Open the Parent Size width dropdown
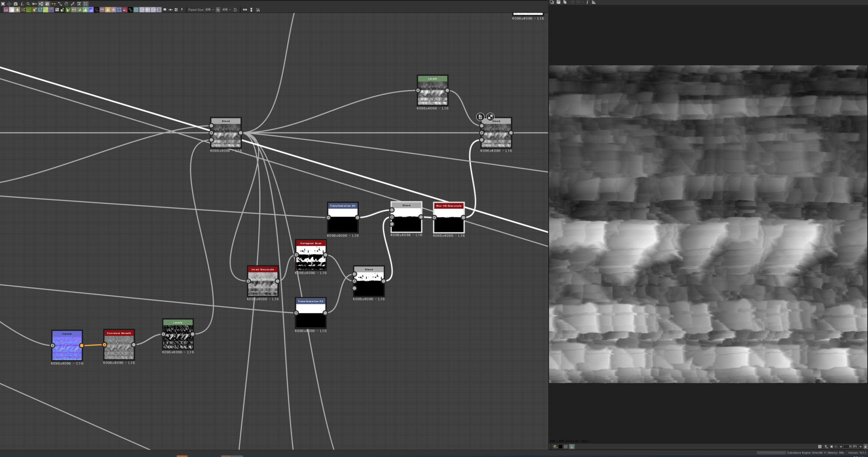868x457 pixels. [x=210, y=10]
